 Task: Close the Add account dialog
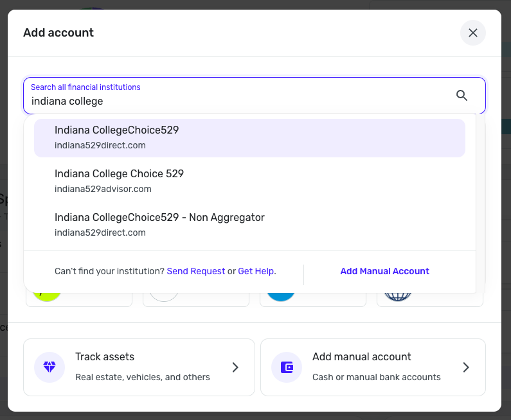pos(473,33)
